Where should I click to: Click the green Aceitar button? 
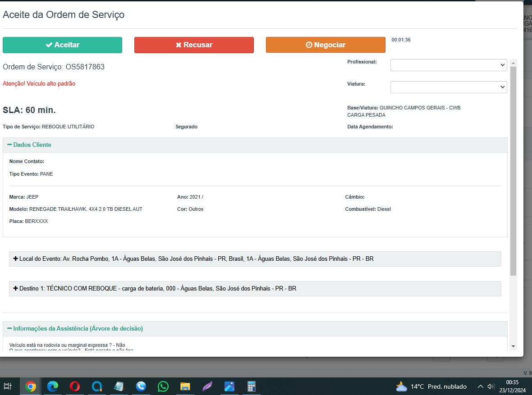tap(62, 45)
